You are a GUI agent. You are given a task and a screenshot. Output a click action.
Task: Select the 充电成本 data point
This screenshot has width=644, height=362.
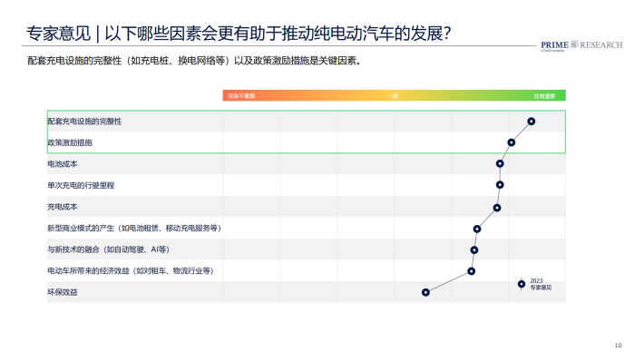[496, 208]
